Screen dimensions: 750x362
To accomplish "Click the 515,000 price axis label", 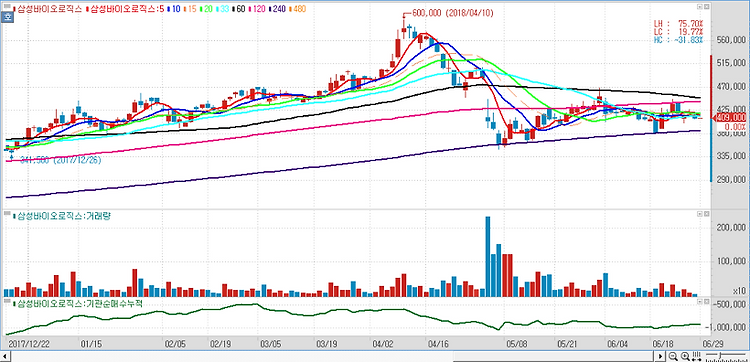I will pyautogui.click(x=731, y=63).
